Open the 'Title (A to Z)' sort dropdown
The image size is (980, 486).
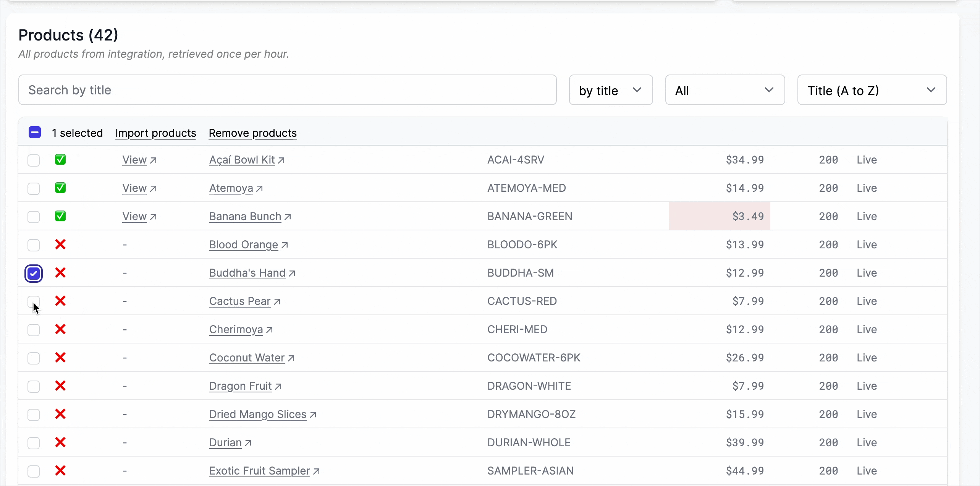872,90
